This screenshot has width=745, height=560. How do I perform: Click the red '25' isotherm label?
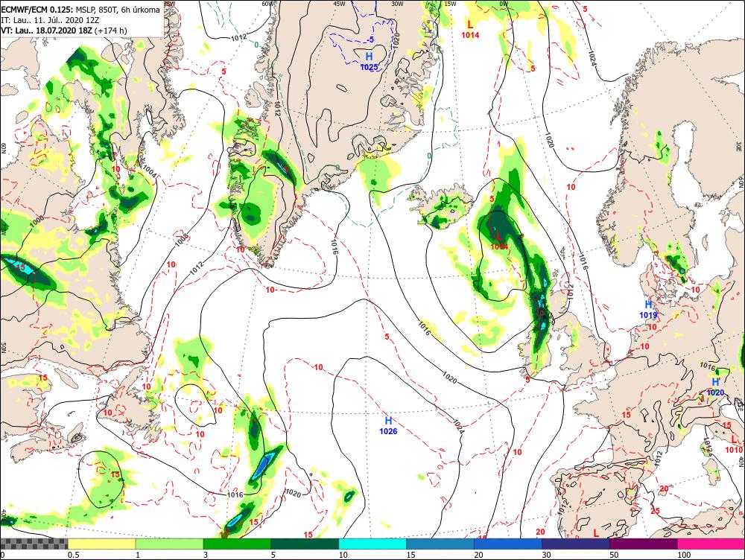tap(655, 511)
